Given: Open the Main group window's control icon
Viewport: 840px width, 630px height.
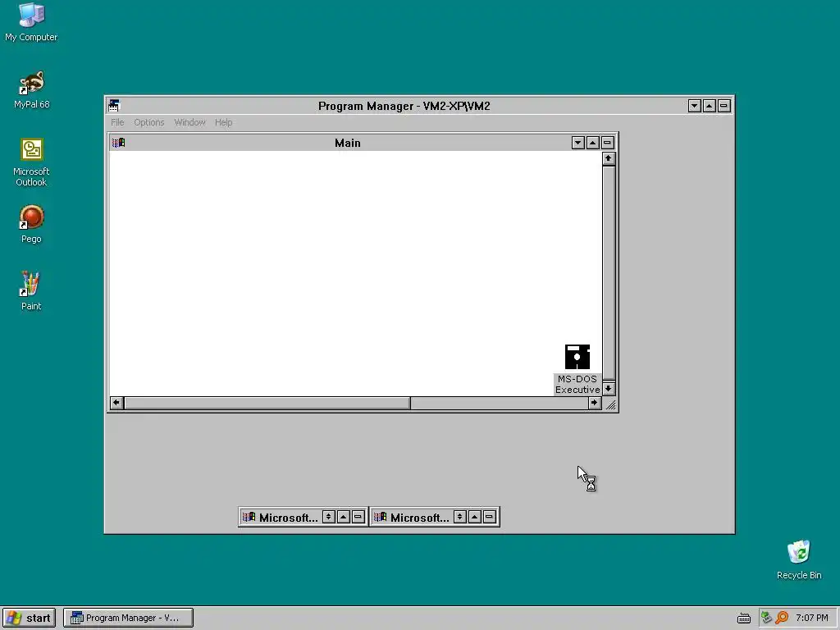Looking at the screenshot, I should click(118, 143).
